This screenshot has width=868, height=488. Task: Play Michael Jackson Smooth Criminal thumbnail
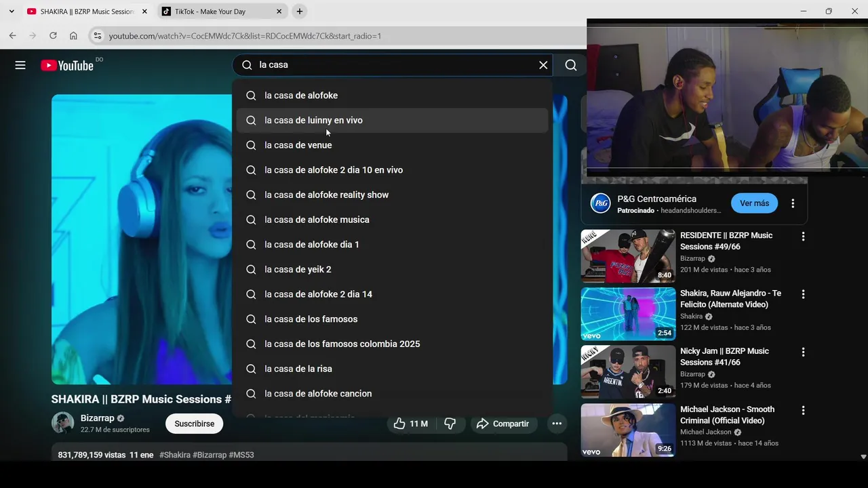point(628,430)
